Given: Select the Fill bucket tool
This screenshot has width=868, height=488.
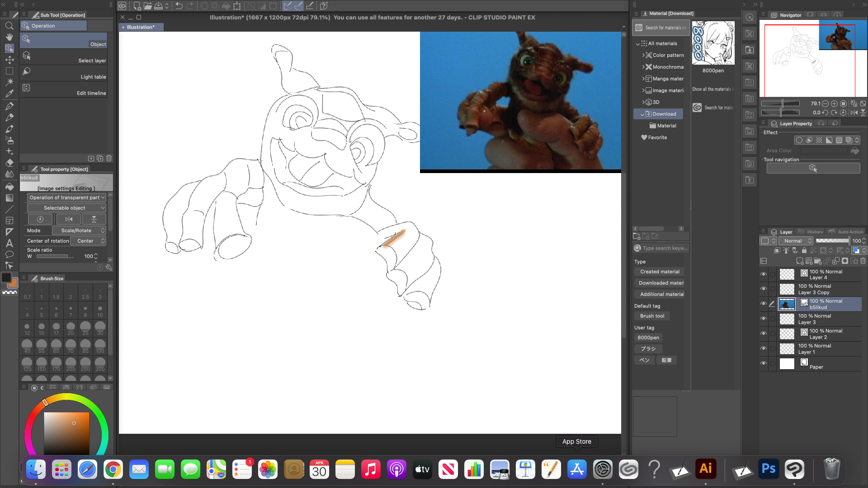Looking at the screenshot, I should 9,186.
